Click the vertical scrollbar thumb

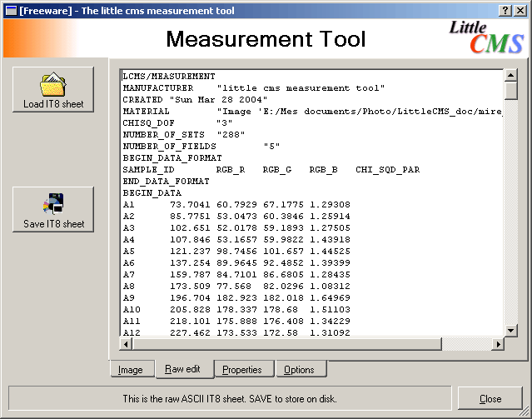[x=510, y=90]
